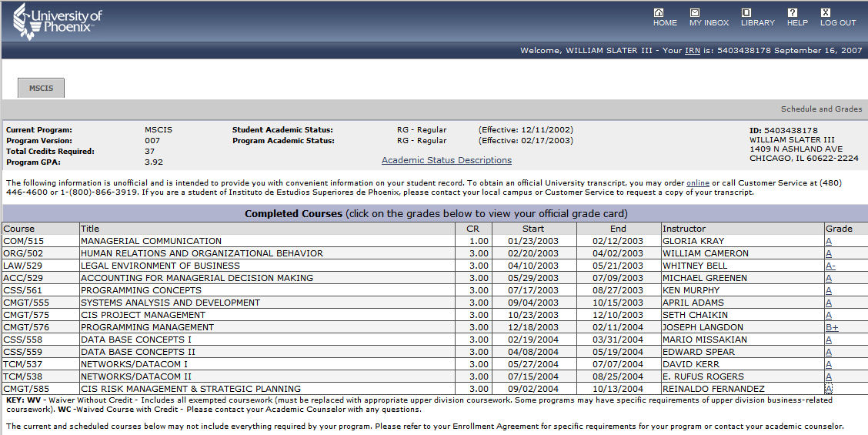Select course code COM/515

coord(23,241)
